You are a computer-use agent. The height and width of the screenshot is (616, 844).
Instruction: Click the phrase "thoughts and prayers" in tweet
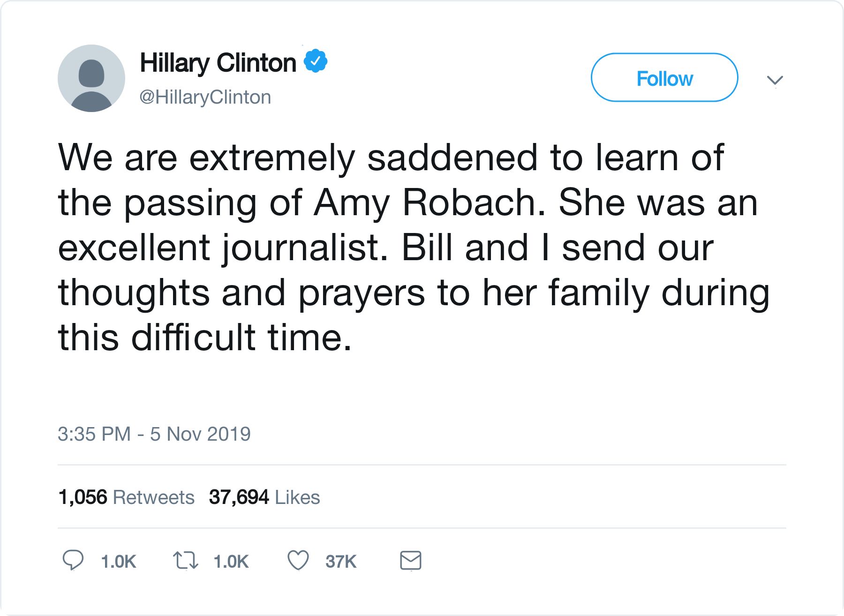click(241, 293)
